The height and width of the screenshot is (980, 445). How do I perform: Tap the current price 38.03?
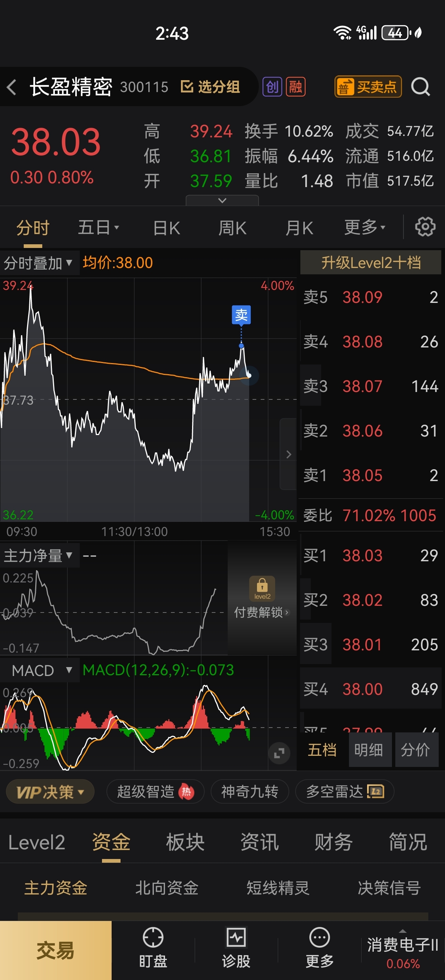56,142
